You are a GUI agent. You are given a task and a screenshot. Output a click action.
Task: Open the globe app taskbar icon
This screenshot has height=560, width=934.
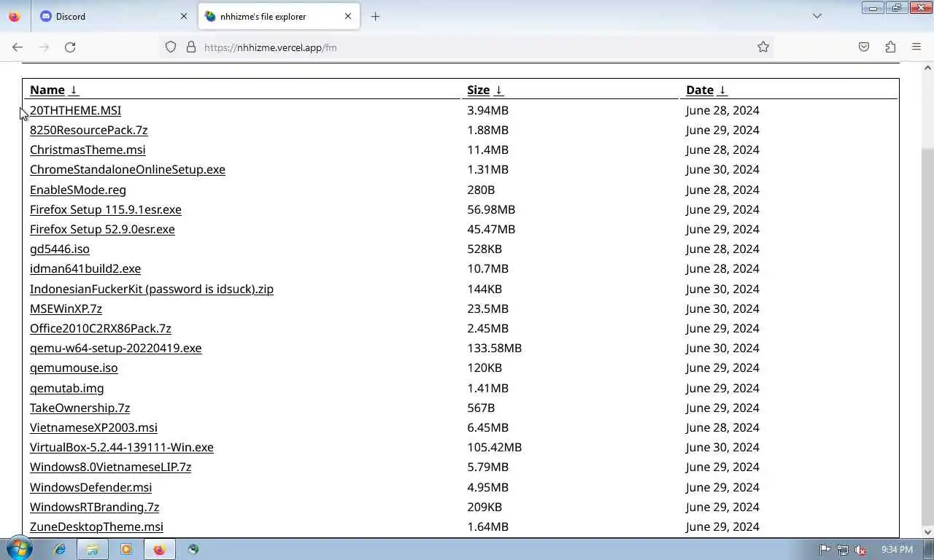point(193,549)
